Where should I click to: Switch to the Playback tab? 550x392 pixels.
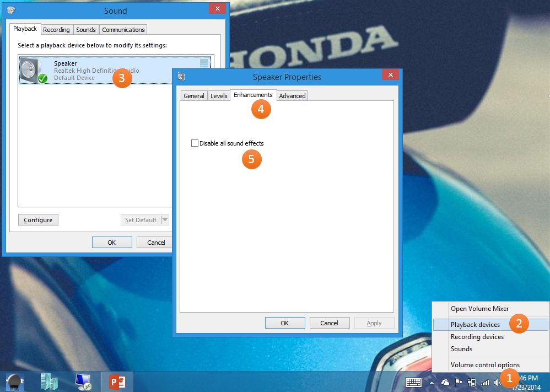25,29
